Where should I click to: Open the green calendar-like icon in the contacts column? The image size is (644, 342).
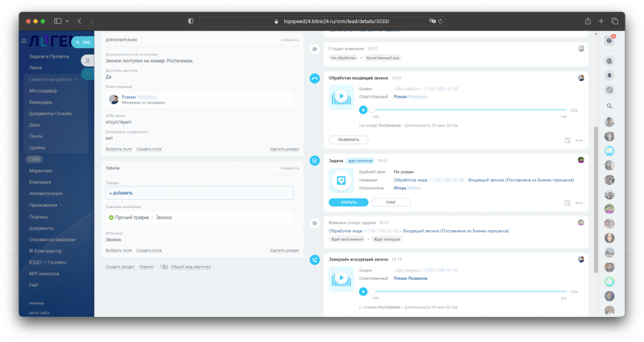(609, 281)
